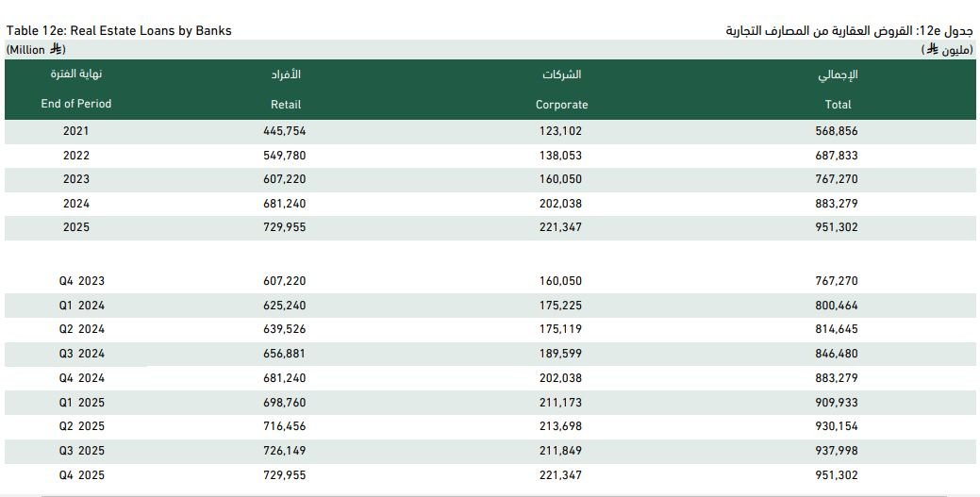
Task: Select the English title "Table 12e: Real Estate Loans by Banks"
Action: click(x=119, y=30)
